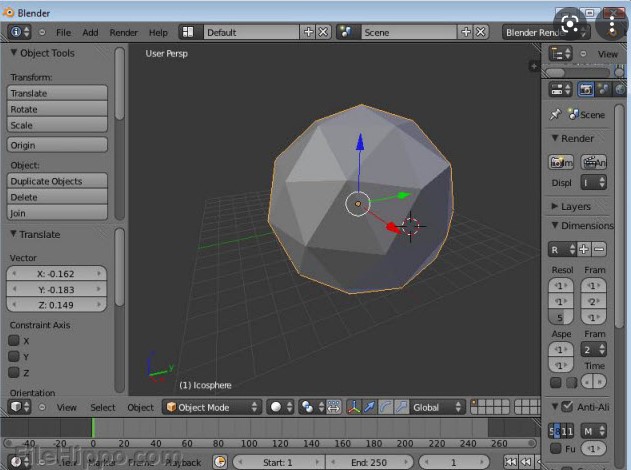Open the Global orientation dropdown

pos(437,407)
